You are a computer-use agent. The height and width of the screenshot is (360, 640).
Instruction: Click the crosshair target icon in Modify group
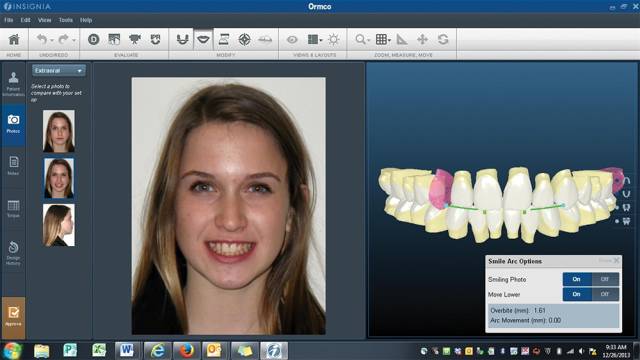pyautogui.click(x=244, y=39)
